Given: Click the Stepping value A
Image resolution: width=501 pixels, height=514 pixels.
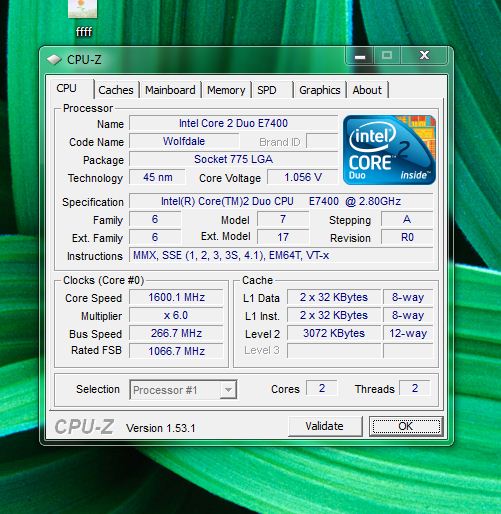Looking at the screenshot, I should [x=407, y=219].
